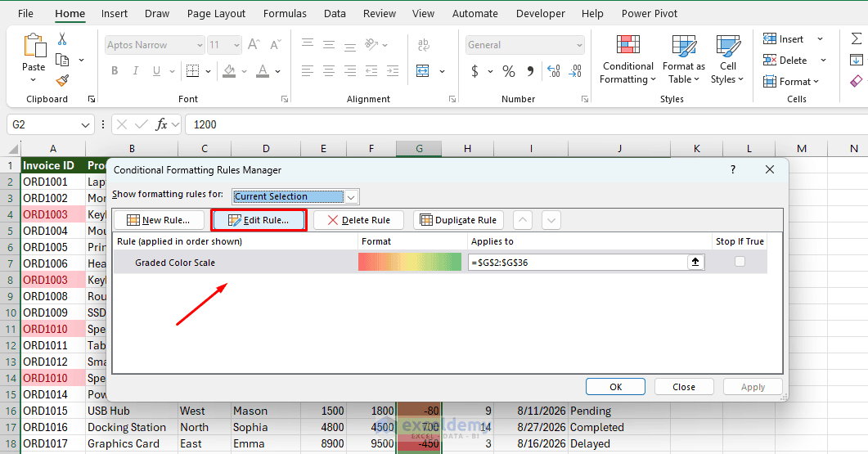Click the New Rule button

click(159, 220)
